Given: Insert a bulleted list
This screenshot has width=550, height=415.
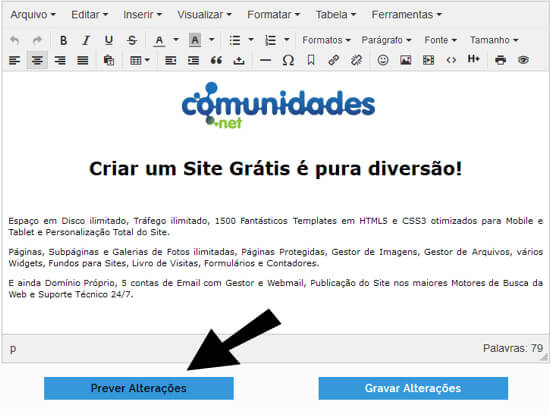Looking at the screenshot, I should click(235, 40).
